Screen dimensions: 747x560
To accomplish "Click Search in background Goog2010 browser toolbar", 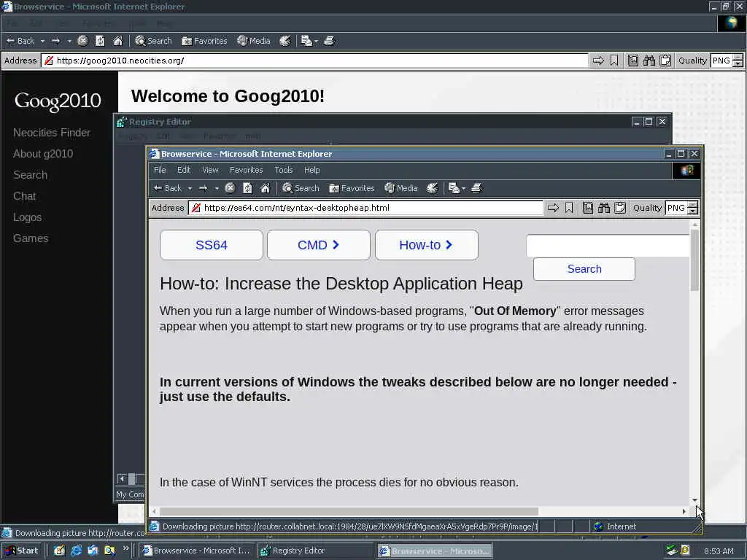I will [x=153, y=41].
